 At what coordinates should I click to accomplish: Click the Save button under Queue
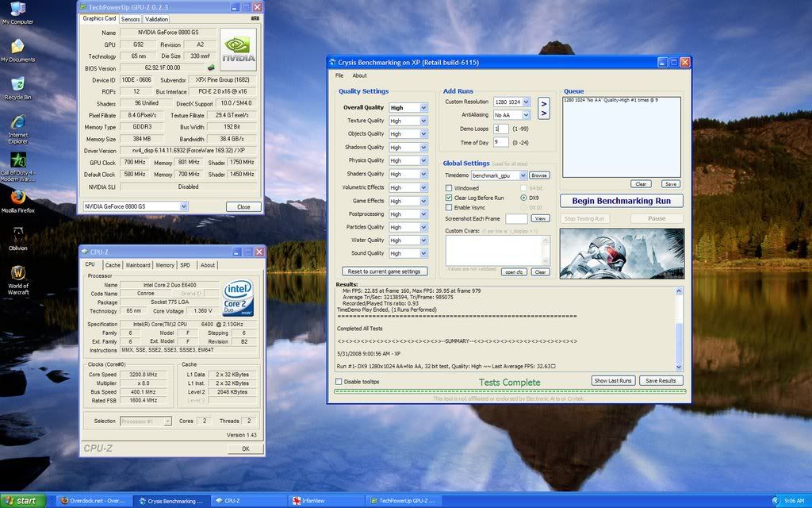[671, 184]
